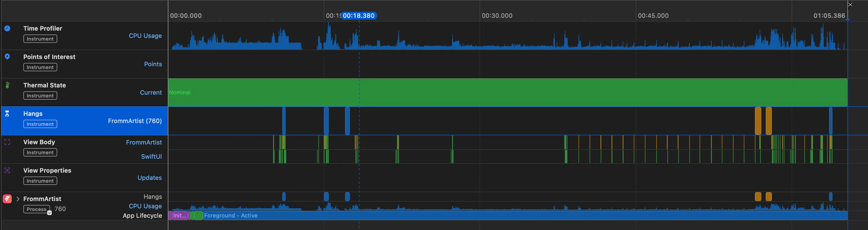Click the Instrument badge under Points of Interest

point(40,67)
